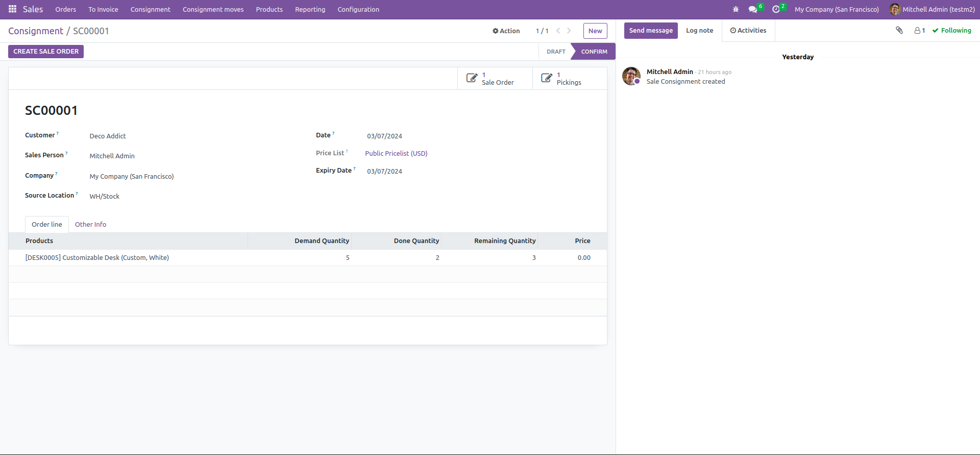Viewport: 980px width, 455px height.
Task: Click the Source Location field WH/Stock
Action: pyautogui.click(x=105, y=196)
